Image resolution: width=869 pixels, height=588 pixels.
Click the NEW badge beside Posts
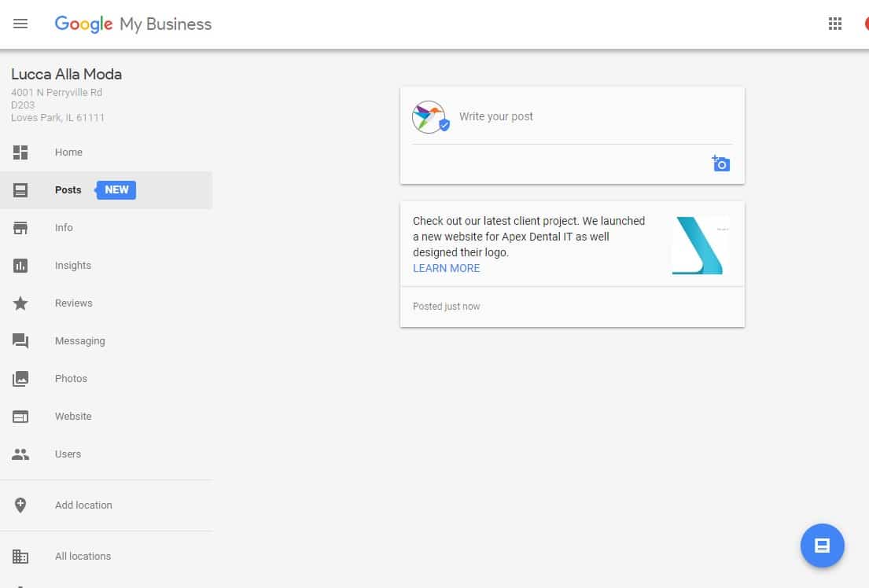point(116,190)
